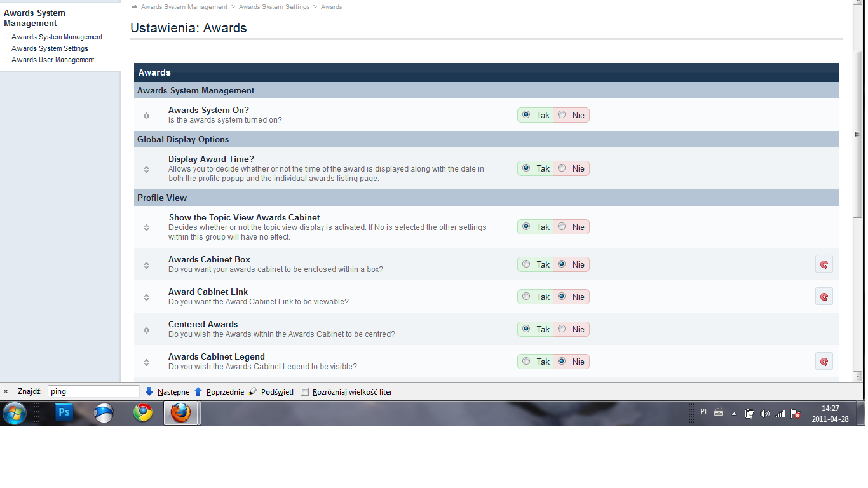Open Awards User Management in sidebar
The image size is (868, 488).
point(53,60)
